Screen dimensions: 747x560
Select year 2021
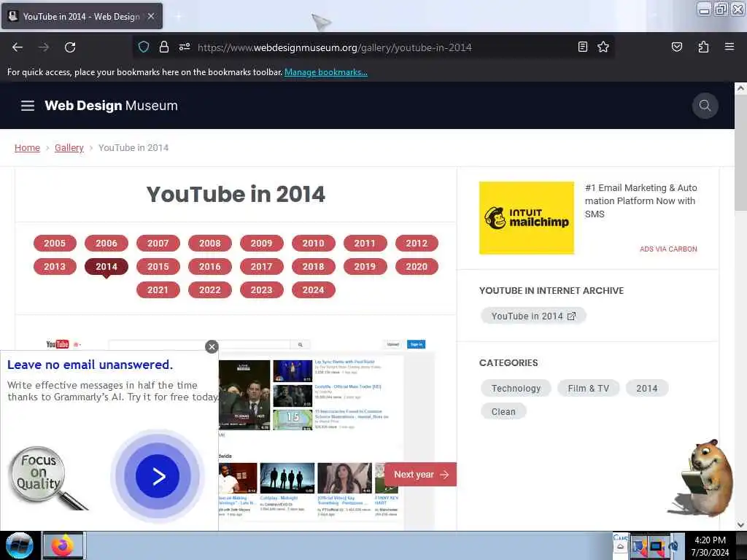[158, 290]
